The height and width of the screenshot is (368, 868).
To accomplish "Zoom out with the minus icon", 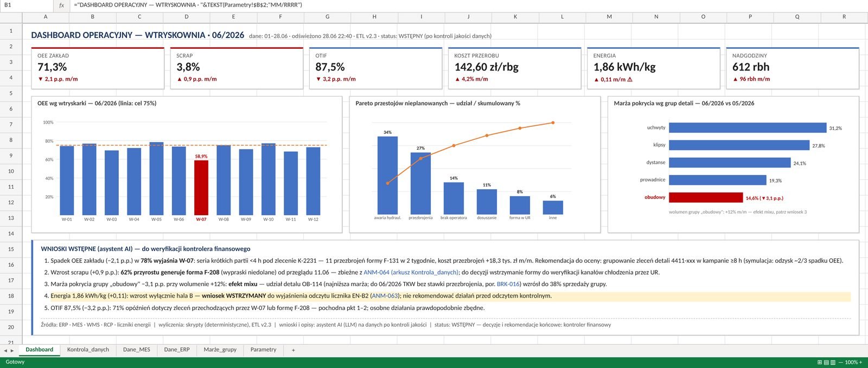I will coord(840,362).
